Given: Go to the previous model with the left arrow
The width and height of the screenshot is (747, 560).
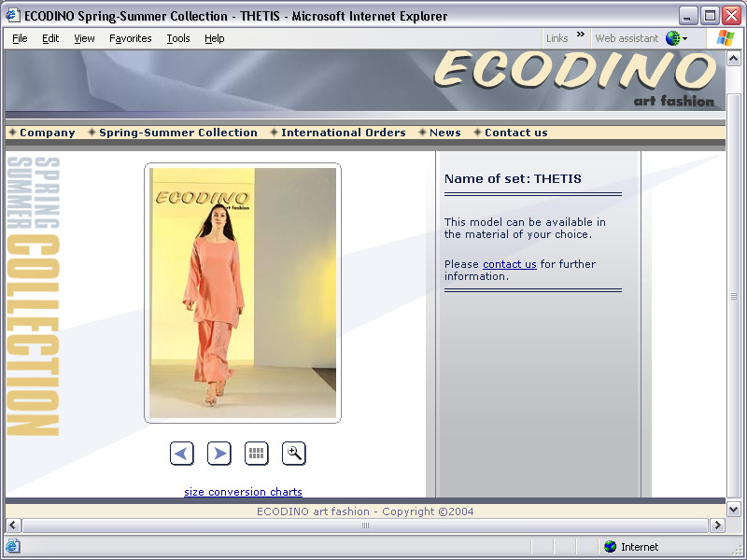Looking at the screenshot, I should (x=181, y=454).
